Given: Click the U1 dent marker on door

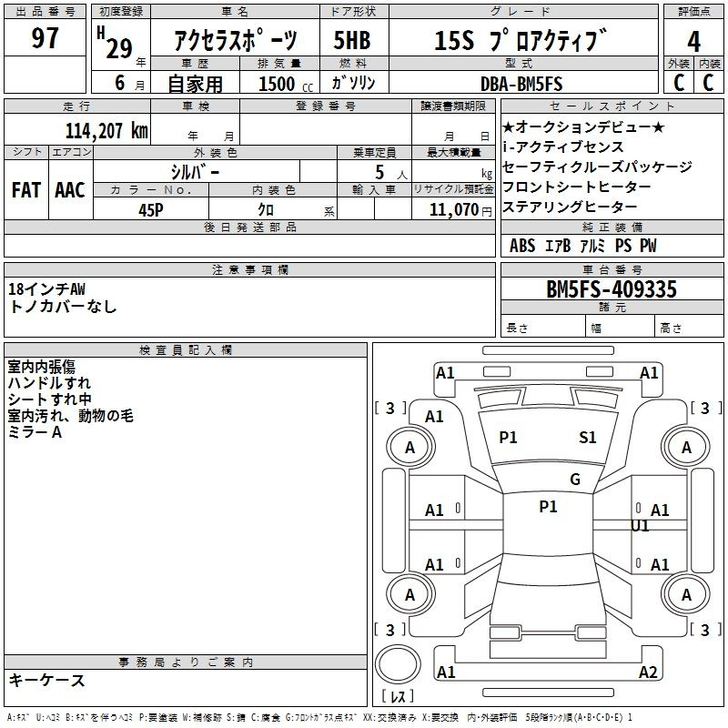Looking at the screenshot, I should pos(640,526).
